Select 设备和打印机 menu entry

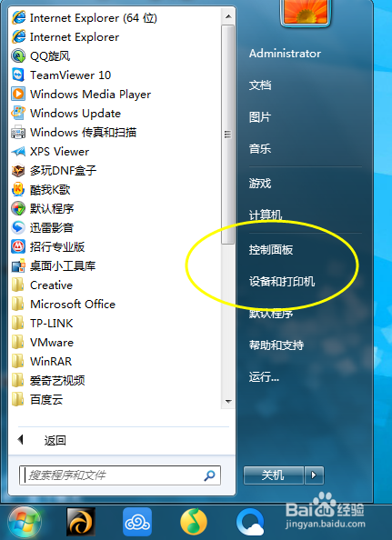pyautogui.click(x=282, y=282)
